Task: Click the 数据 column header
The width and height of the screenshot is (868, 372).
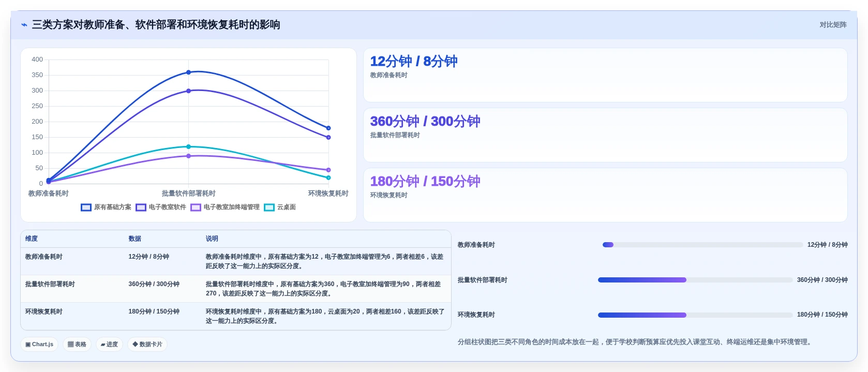Action: tap(135, 239)
